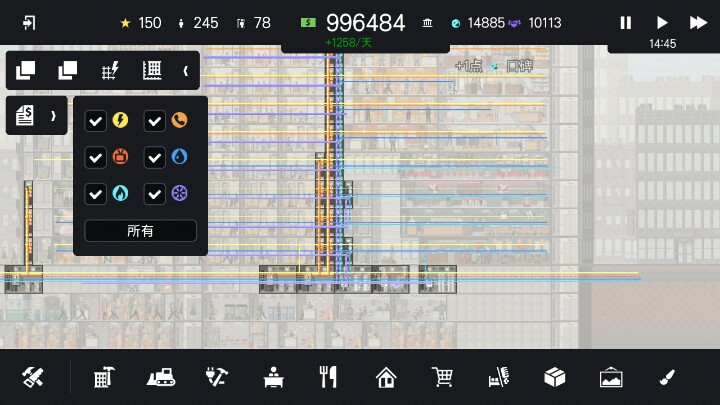Collapse the overlay toolbar with left chevron
Image resolution: width=720 pixels, height=405 pixels.
point(185,70)
